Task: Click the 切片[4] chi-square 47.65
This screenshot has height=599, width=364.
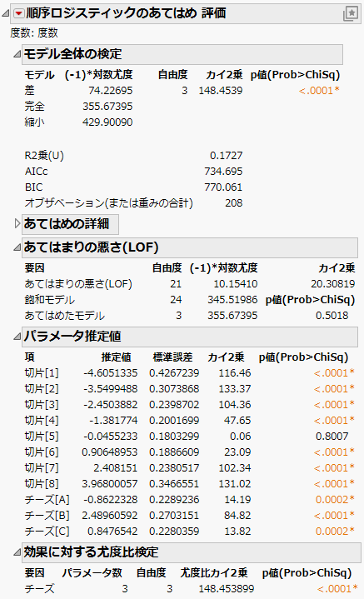Action: [x=237, y=421]
